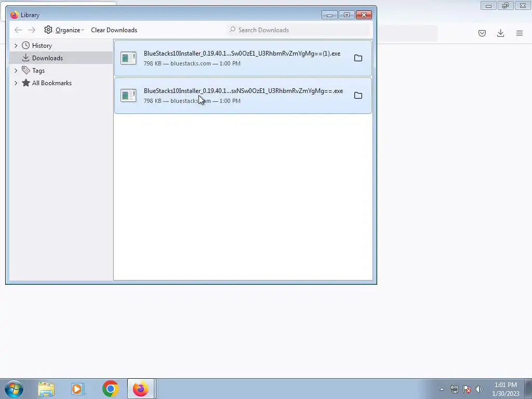Image resolution: width=532 pixels, height=399 pixels.
Task: Select the BlueStacks10Installer (1).exe filename
Action: (x=242, y=54)
